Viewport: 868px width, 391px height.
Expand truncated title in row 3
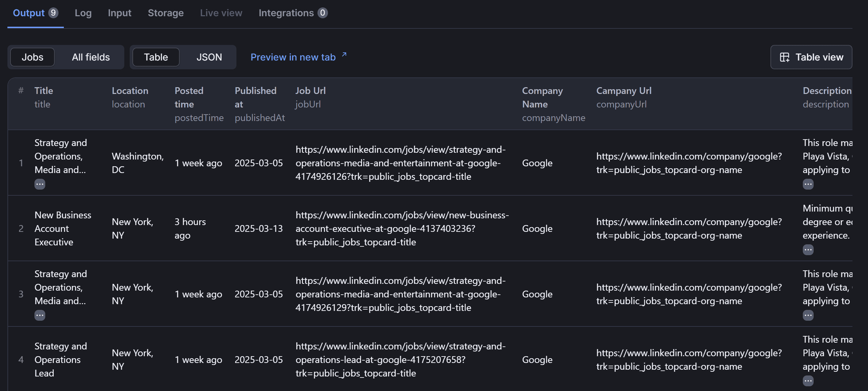[x=40, y=315]
